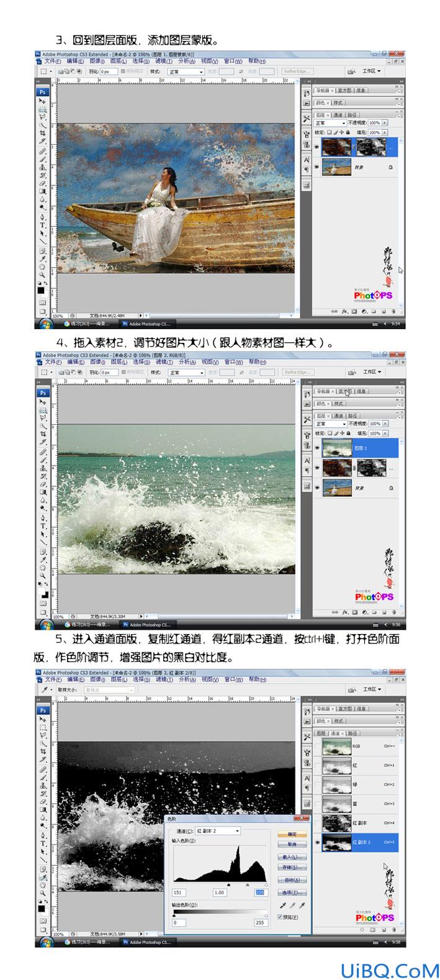Toggle visibility box of 绿 channel
Screen dimensions: 440x980
(x=318, y=785)
